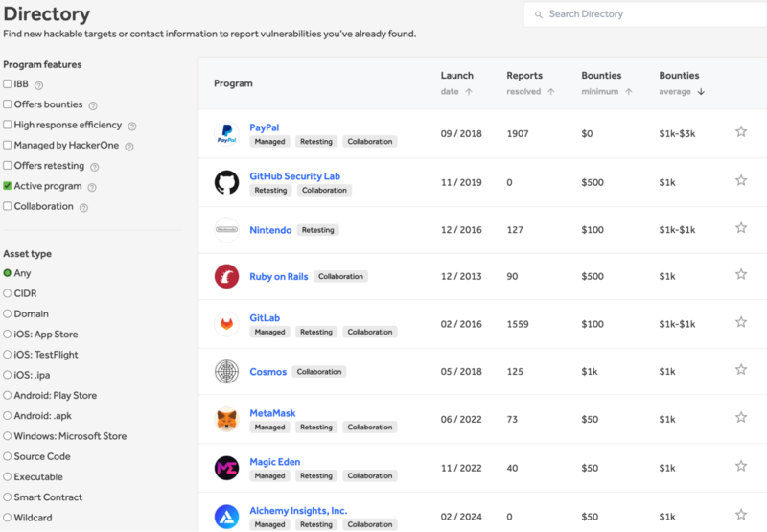Open help icon beside Collaboration filter

tap(83, 208)
